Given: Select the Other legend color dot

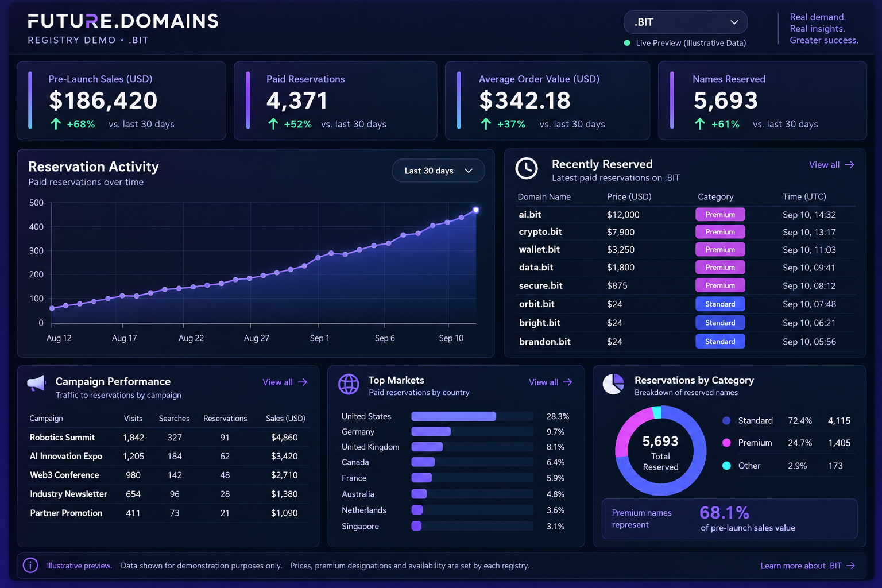Looking at the screenshot, I should pyautogui.click(x=726, y=466).
